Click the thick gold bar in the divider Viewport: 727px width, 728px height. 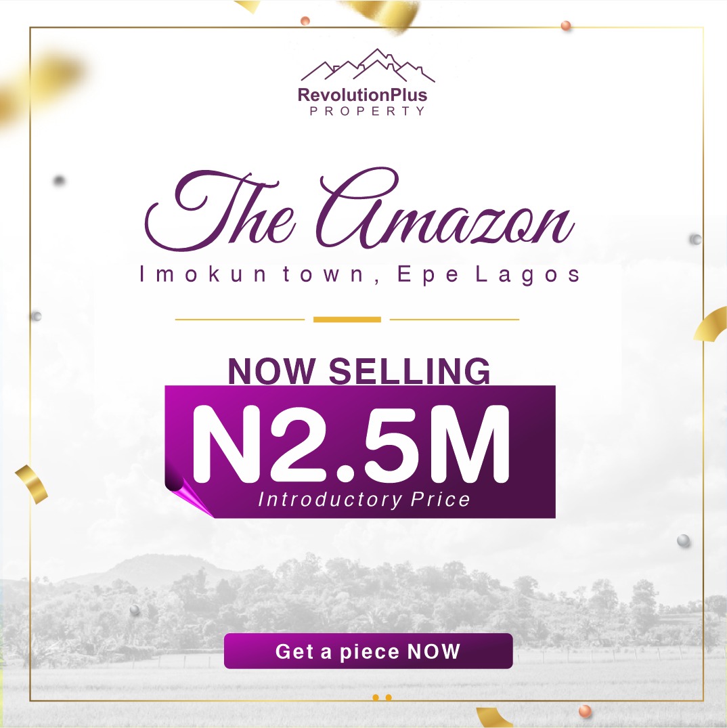pos(347,319)
